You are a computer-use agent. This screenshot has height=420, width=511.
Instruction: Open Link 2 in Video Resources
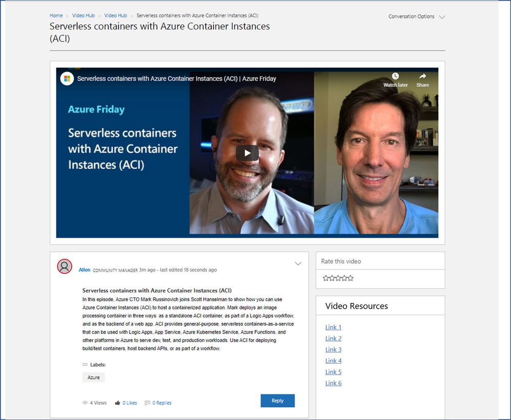(x=334, y=338)
